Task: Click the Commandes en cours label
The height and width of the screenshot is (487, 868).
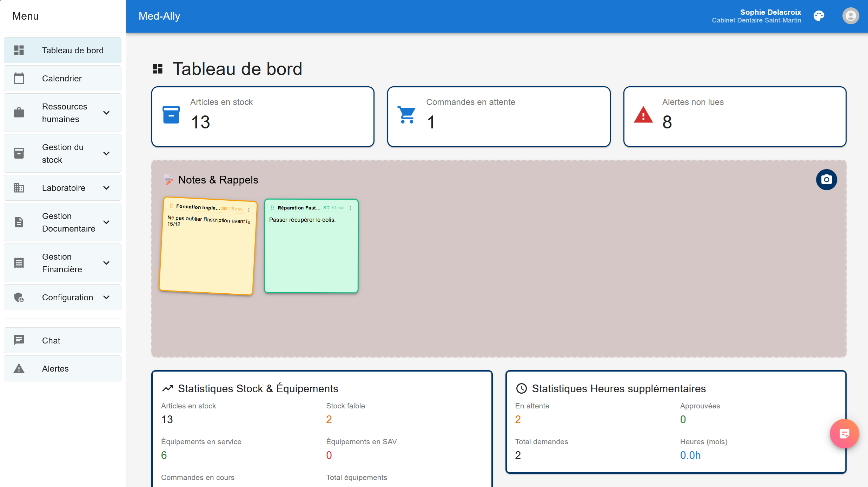Action: pyautogui.click(x=198, y=478)
